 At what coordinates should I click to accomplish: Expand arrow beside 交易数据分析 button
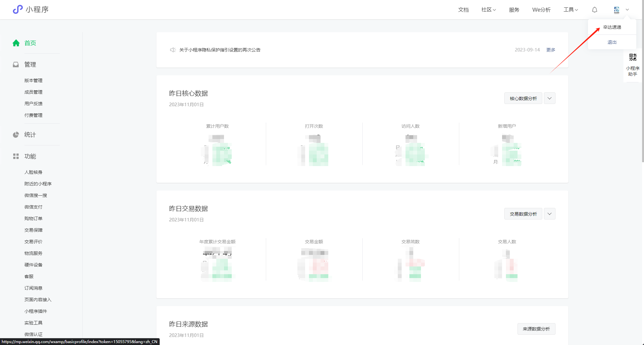pyautogui.click(x=549, y=214)
